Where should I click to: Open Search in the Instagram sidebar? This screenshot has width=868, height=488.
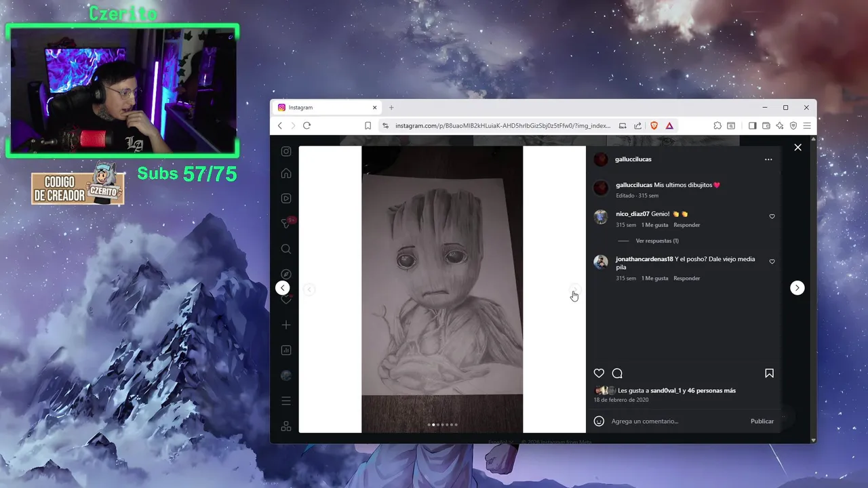286,249
